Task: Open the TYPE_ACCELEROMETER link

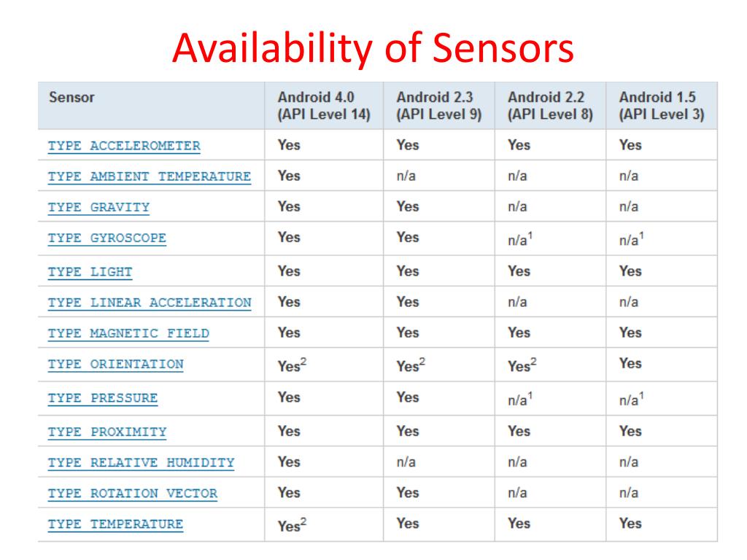Action: (124, 146)
